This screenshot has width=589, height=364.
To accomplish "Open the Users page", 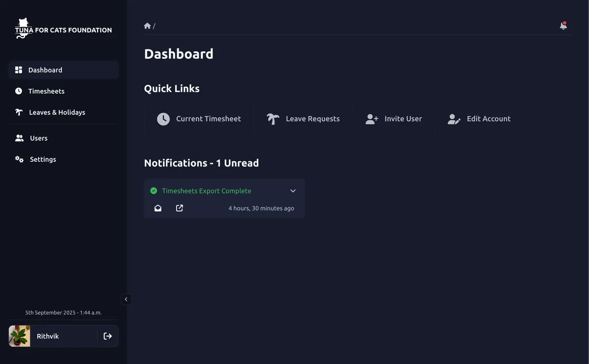I will (x=38, y=138).
